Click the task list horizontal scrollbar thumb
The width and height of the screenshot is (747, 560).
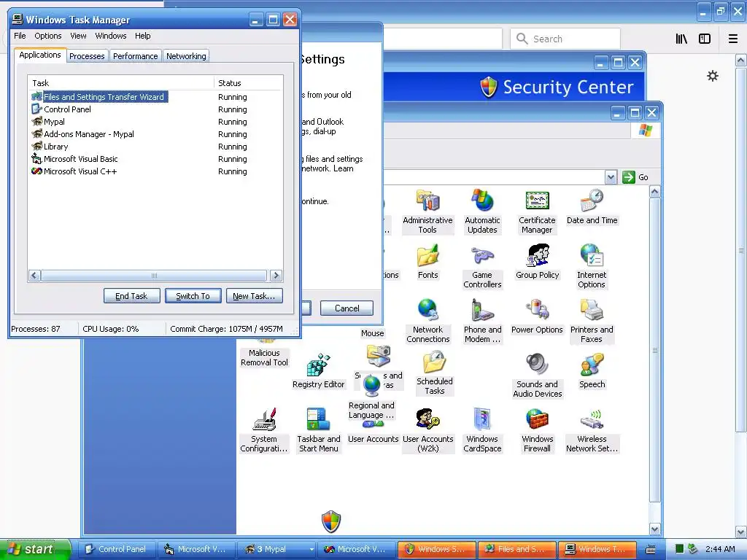pos(153,275)
